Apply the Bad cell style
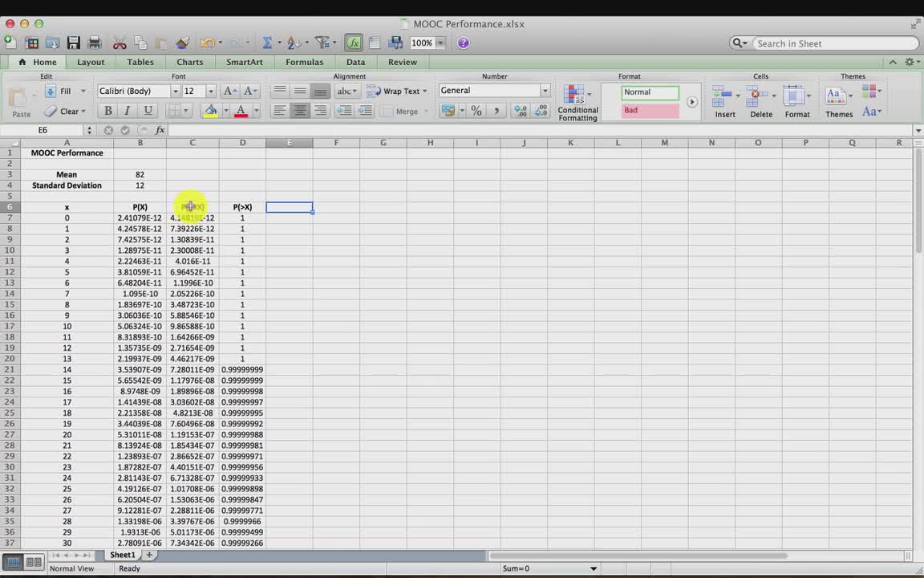 tap(650, 111)
